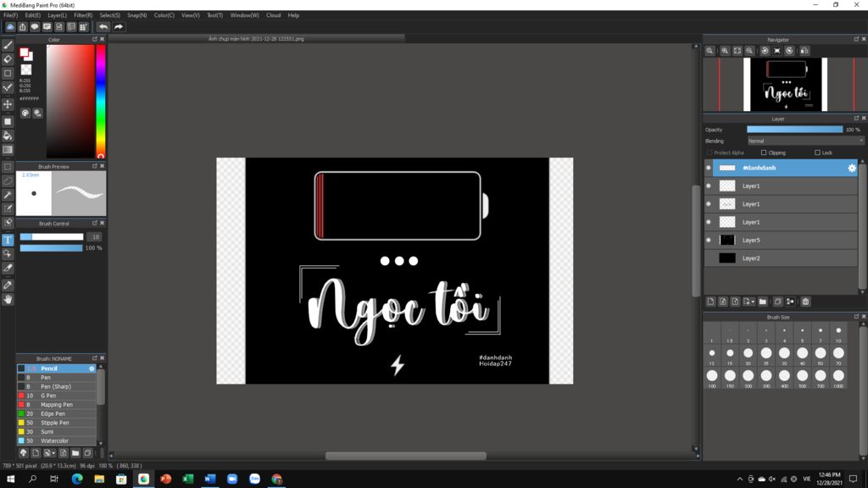Toggle visibility of Layer5

pos(709,240)
